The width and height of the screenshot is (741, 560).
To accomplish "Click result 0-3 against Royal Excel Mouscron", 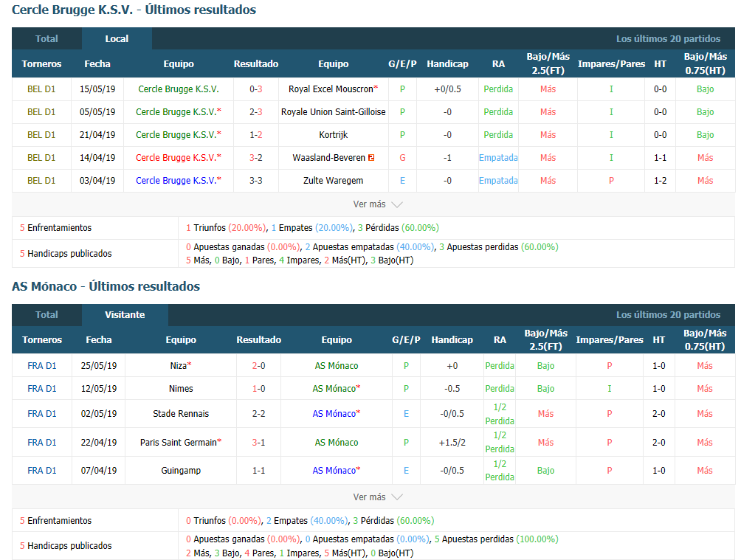I will coord(256,89).
